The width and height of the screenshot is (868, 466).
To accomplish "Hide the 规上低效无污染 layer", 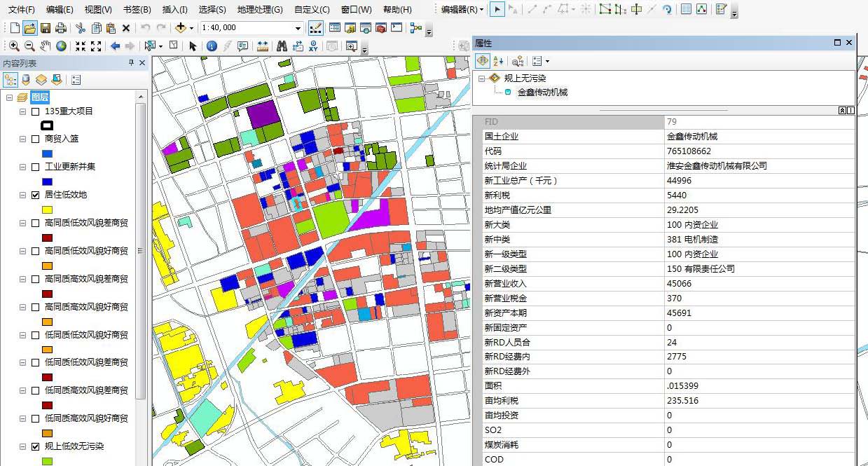I will (35, 446).
